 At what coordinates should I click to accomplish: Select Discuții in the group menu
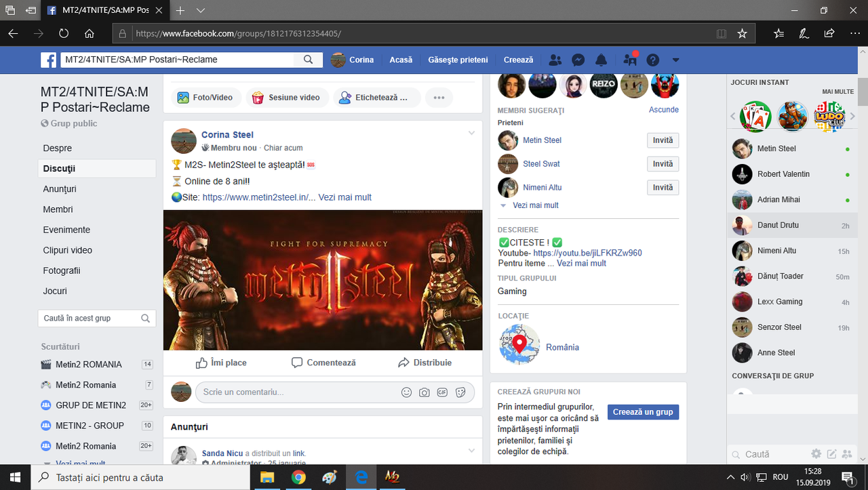click(97, 169)
